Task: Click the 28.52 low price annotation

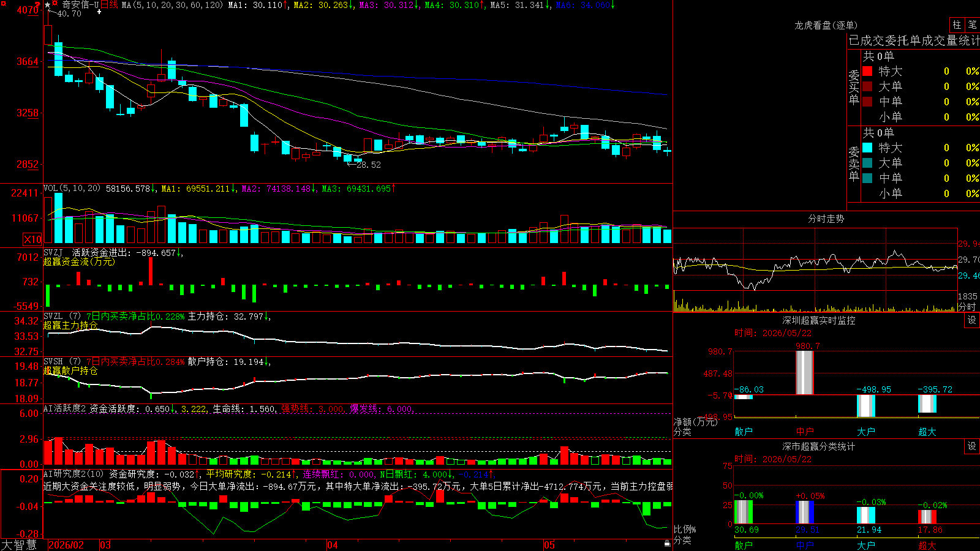Action: (x=369, y=165)
